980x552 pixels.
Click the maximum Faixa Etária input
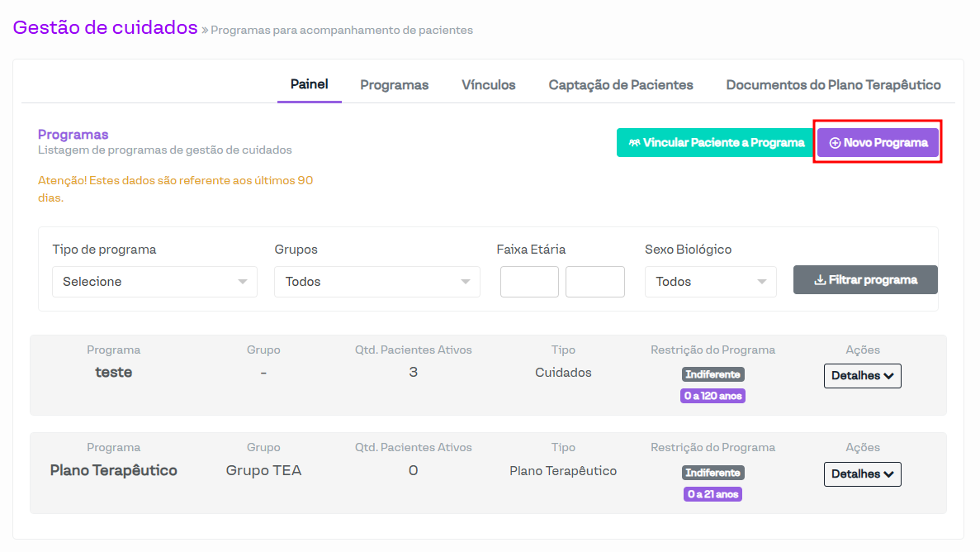(x=594, y=282)
